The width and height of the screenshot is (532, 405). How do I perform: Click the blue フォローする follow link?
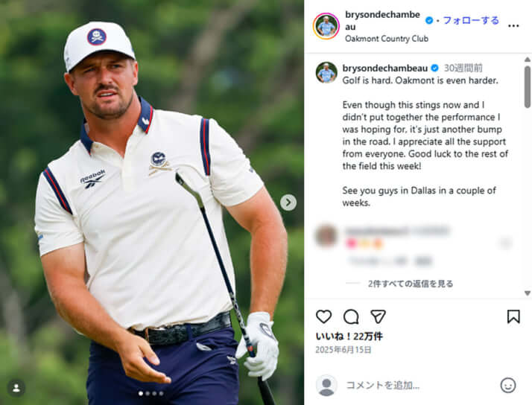click(471, 20)
